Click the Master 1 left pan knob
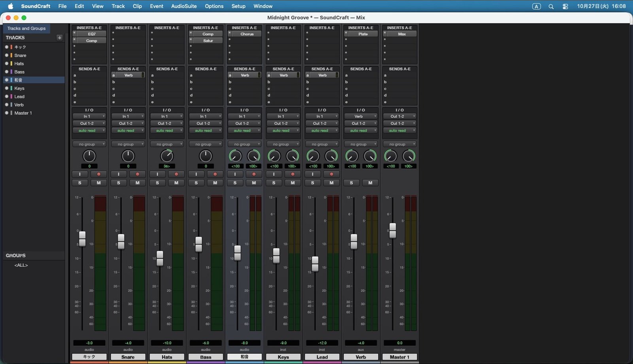This screenshot has width=633, height=364. (390, 156)
